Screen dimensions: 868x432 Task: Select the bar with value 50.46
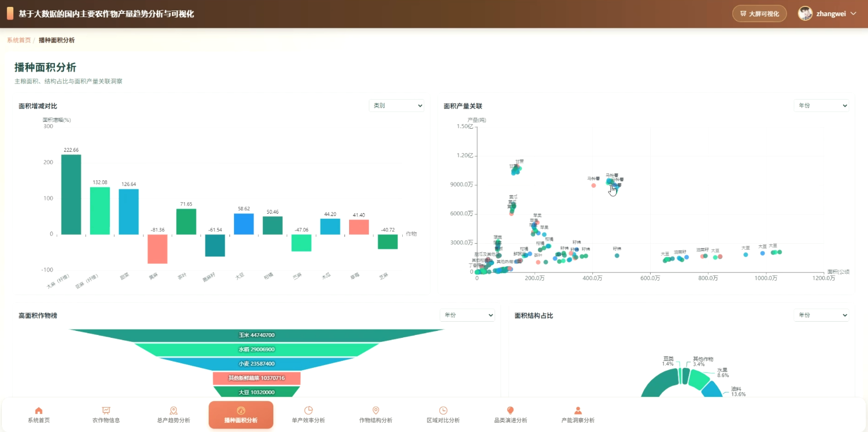pyautogui.click(x=273, y=225)
